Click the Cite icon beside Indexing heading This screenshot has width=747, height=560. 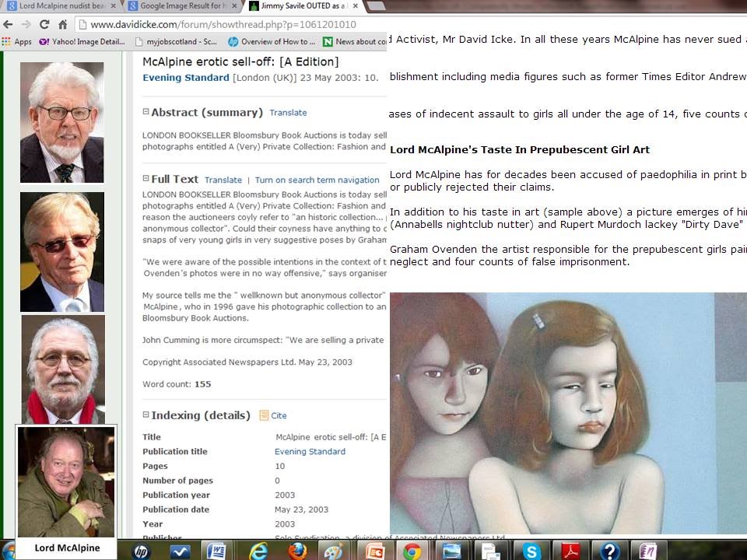coord(264,415)
